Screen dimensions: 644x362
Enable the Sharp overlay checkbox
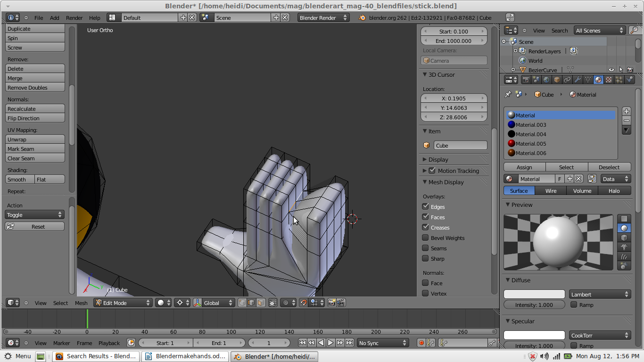(425, 258)
